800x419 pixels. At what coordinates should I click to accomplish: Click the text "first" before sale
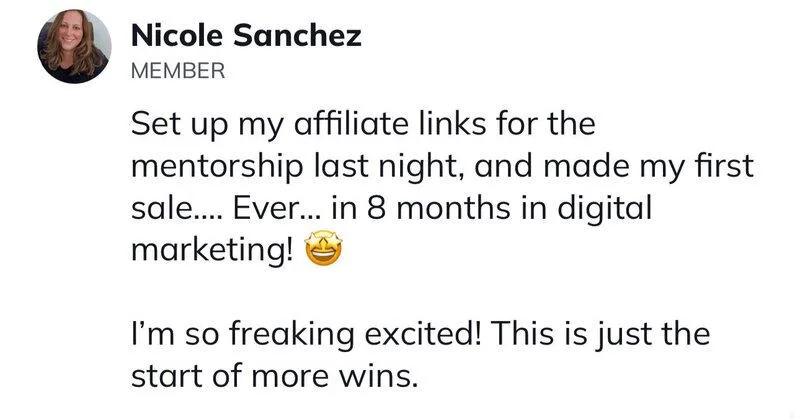(726, 166)
